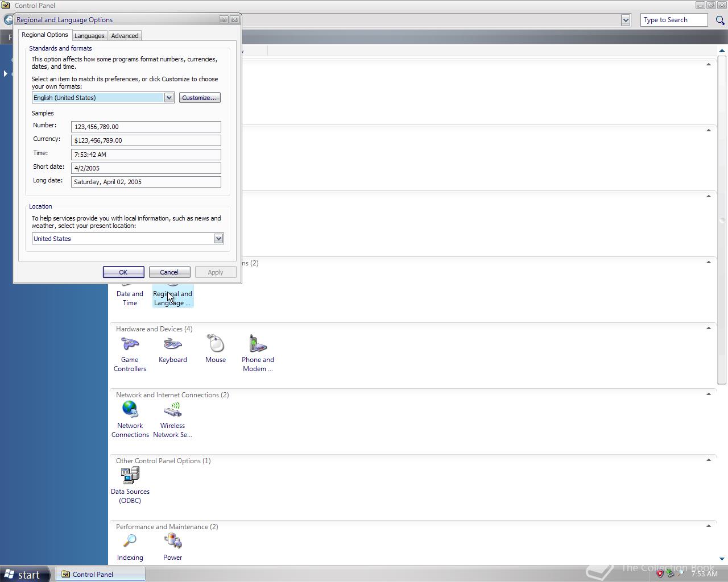Open the Wireless Network Setup icon
Image resolution: width=728 pixels, height=582 pixels.
click(x=172, y=419)
